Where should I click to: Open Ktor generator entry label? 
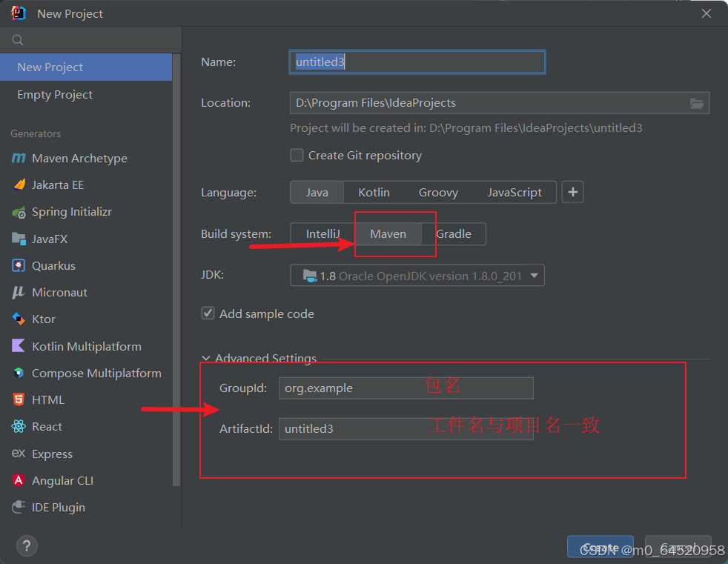44,319
